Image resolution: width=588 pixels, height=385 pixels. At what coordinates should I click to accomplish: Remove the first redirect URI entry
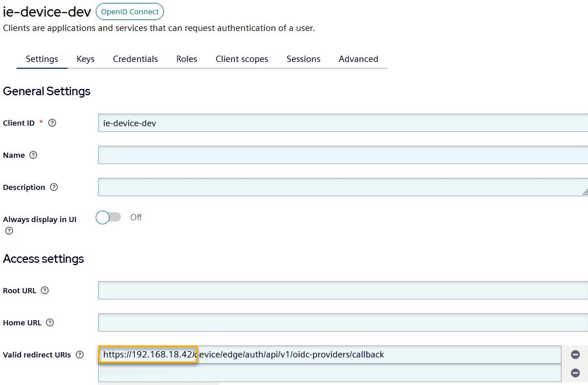[575, 355]
